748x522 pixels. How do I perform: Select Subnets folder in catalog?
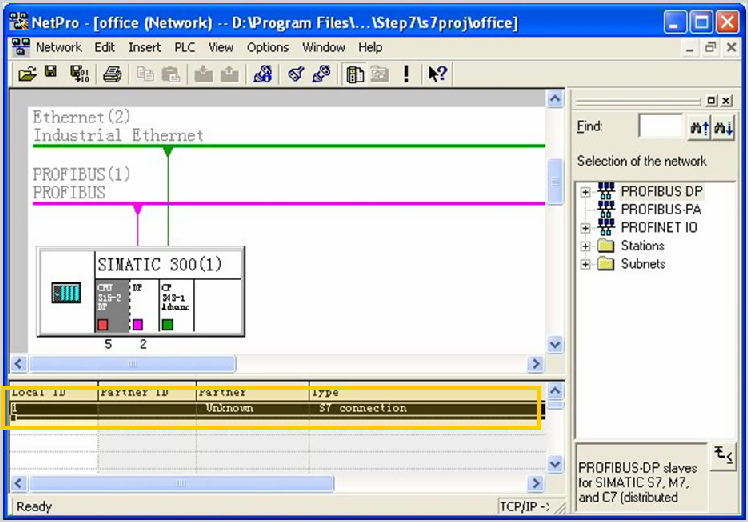coord(643,264)
